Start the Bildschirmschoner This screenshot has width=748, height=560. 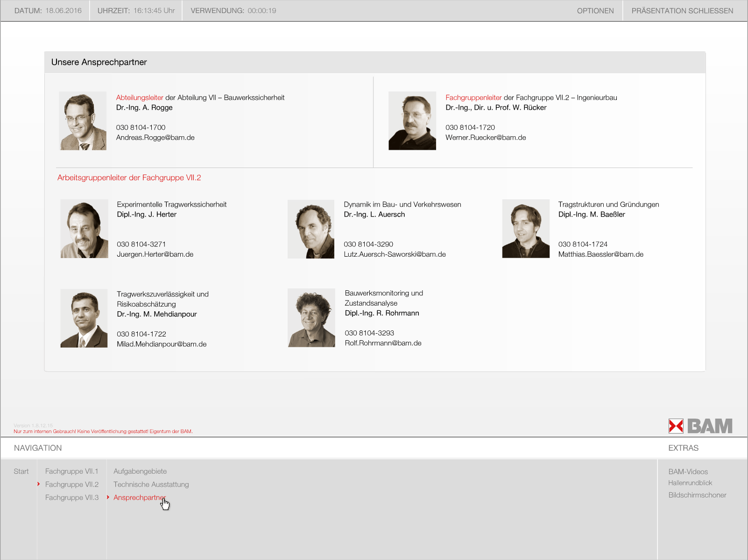coord(697,495)
